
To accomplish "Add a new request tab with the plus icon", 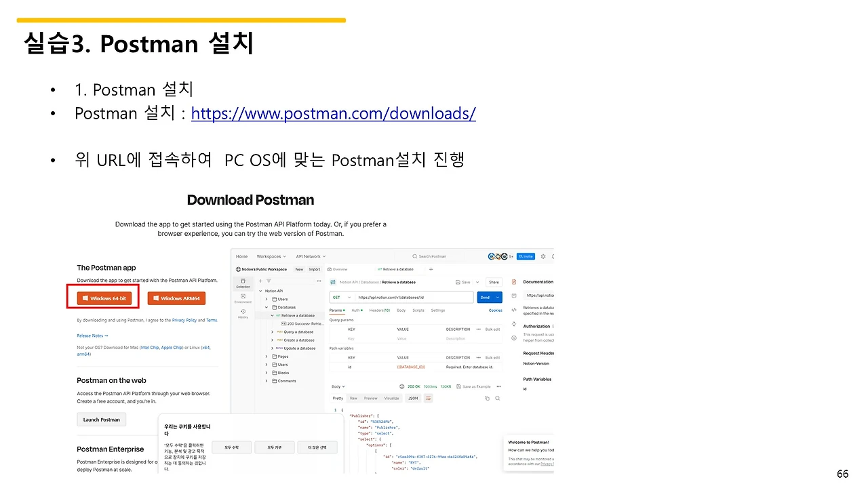I will click(x=431, y=269).
